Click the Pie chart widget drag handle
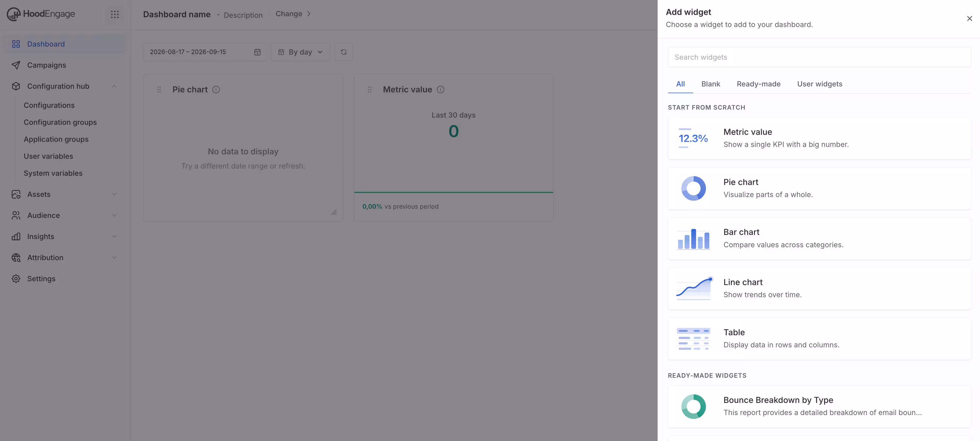 point(159,90)
